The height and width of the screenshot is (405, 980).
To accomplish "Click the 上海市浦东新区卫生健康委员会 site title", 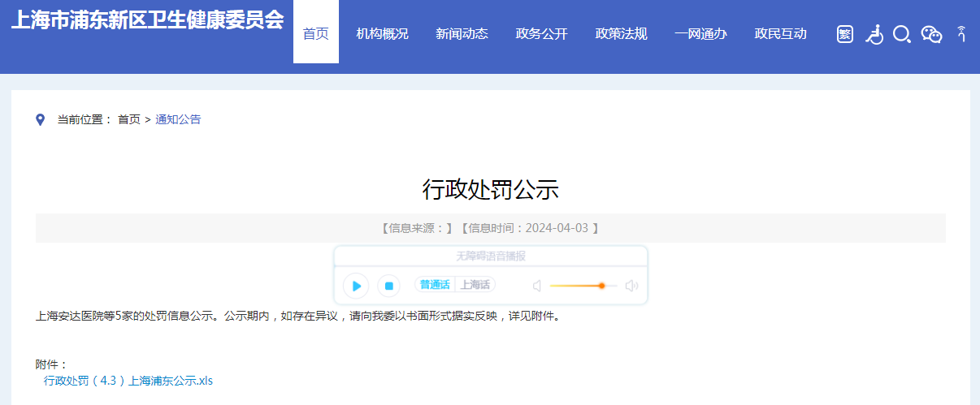I will pyautogui.click(x=147, y=21).
